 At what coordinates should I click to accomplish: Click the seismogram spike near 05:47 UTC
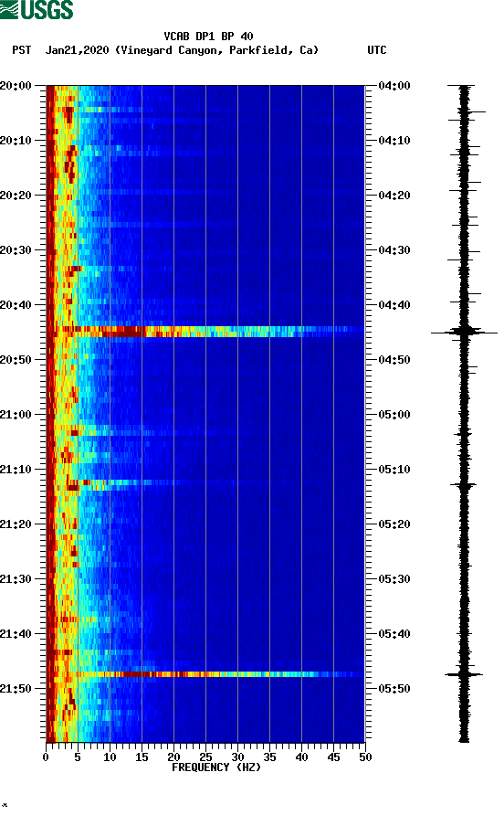(464, 674)
